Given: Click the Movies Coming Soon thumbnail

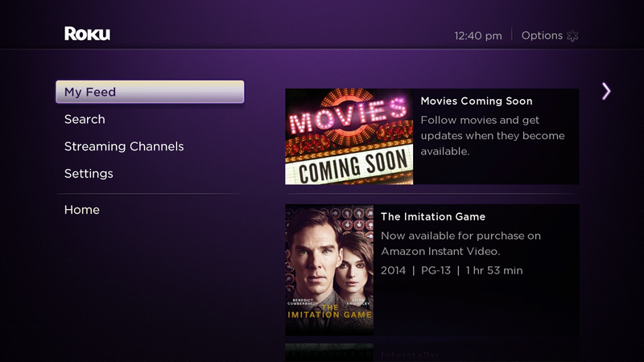Looking at the screenshot, I should (x=349, y=136).
